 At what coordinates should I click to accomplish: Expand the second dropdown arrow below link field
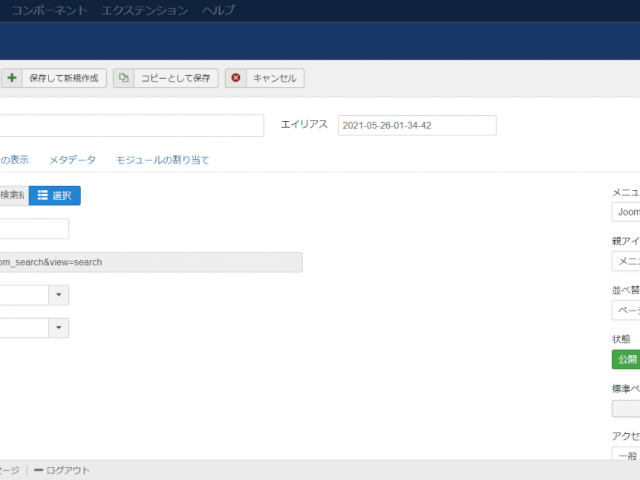coord(59,328)
